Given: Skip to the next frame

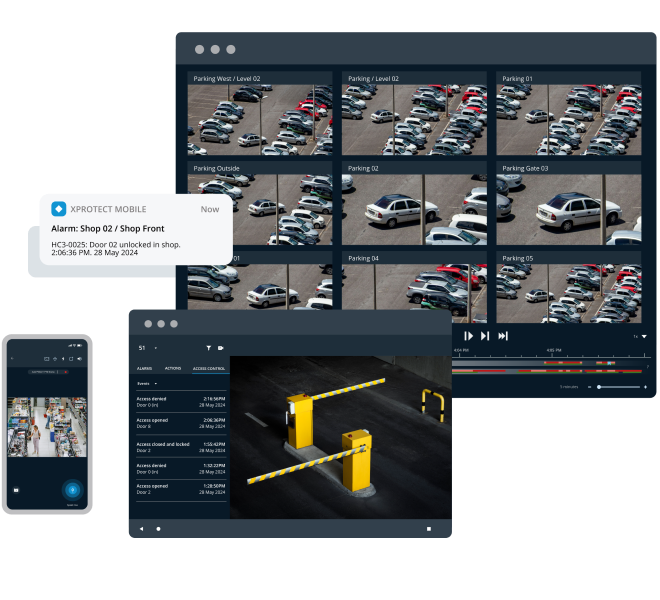Looking at the screenshot, I should click(485, 336).
